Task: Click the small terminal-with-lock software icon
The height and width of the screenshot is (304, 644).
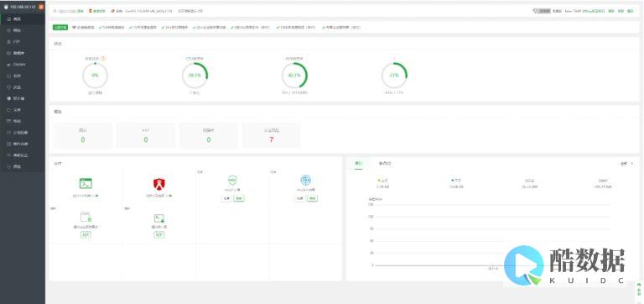Action: point(159,218)
